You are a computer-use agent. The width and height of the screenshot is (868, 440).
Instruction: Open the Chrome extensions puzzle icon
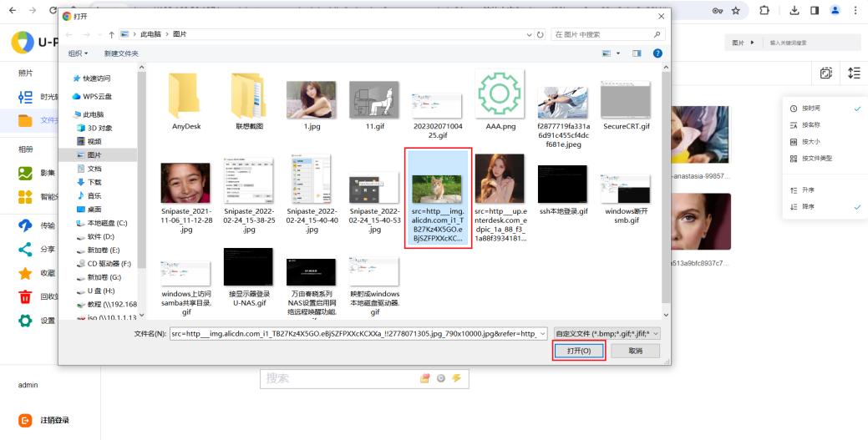(764, 11)
